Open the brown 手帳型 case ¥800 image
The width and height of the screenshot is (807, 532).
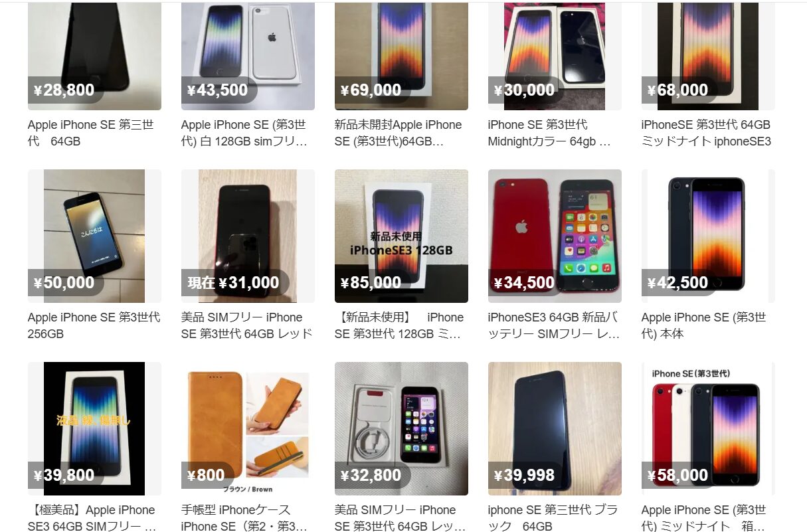click(248, 428)
